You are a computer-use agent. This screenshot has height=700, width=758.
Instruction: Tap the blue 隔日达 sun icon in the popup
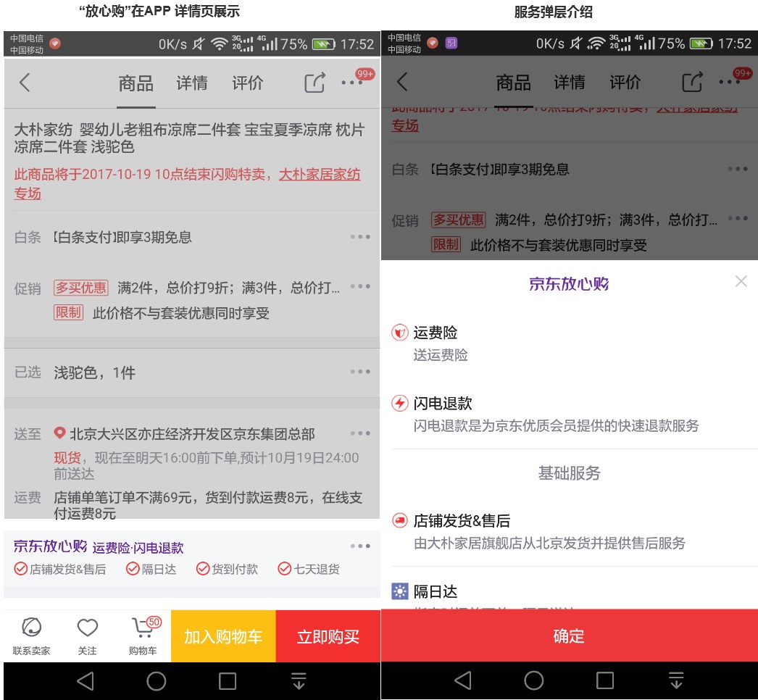click(400, 591)
